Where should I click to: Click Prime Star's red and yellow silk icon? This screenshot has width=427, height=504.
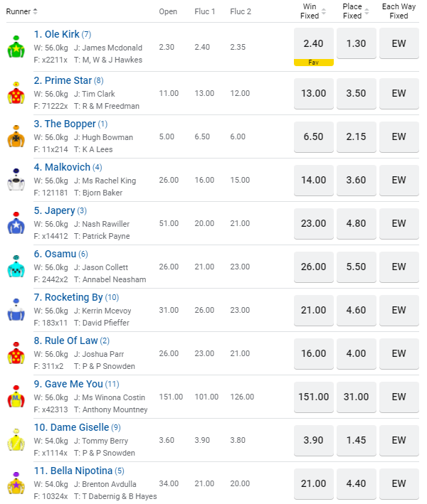(x=16, y=94)
